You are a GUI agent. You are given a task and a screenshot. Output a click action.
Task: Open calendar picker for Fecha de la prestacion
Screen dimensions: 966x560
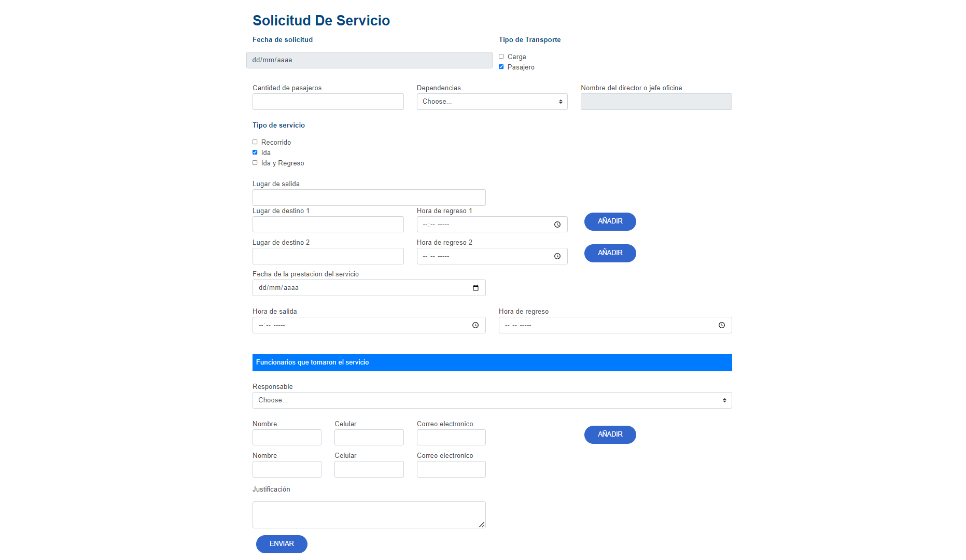[x=475, y=288]
